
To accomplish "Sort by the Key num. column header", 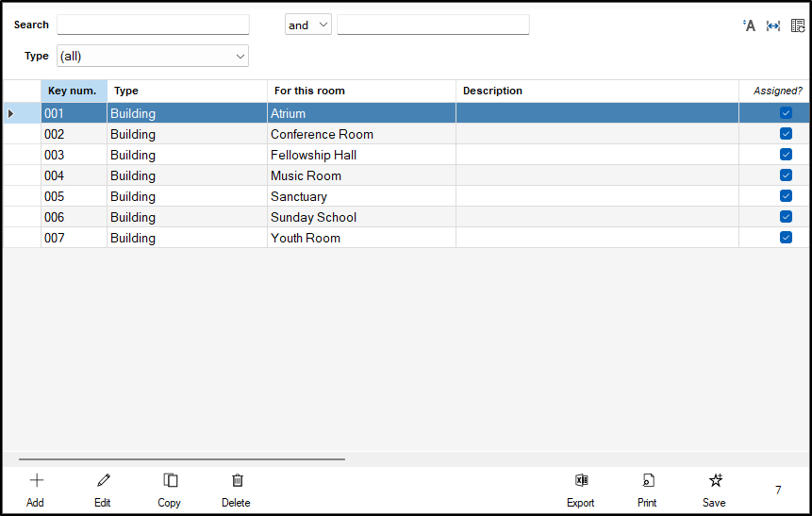I will point(73,91).
